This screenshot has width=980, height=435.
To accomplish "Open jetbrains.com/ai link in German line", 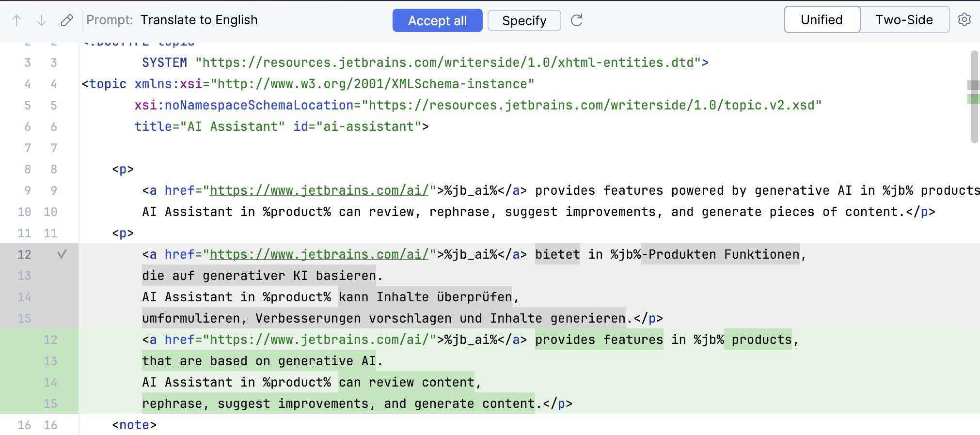I will (319, 254).
